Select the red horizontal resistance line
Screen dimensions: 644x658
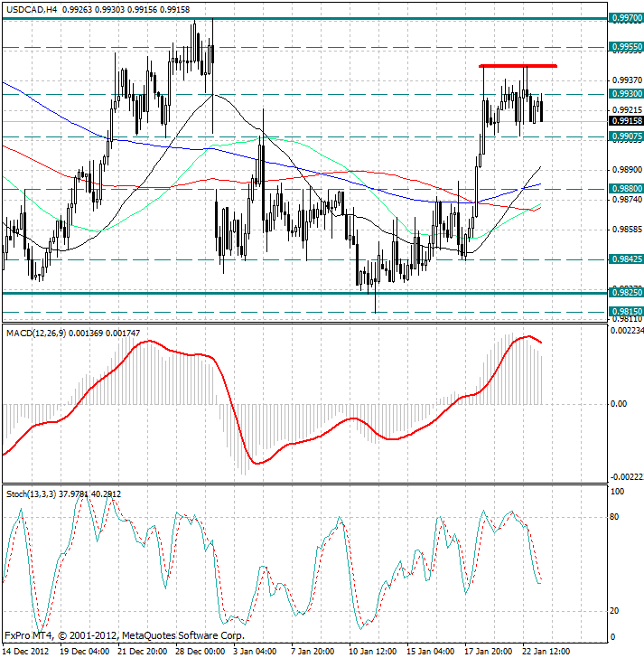(518, 66)
